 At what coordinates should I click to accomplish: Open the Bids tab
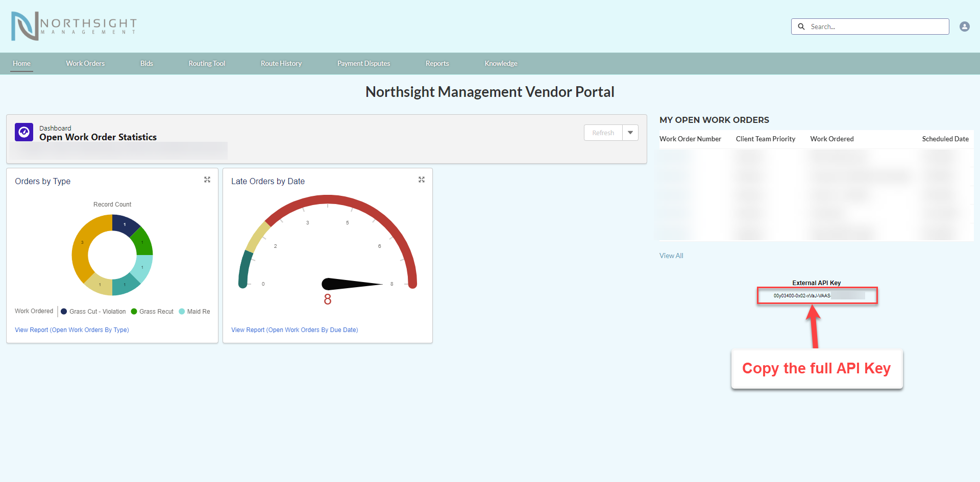pyautogui.click(x=146, y=63)
